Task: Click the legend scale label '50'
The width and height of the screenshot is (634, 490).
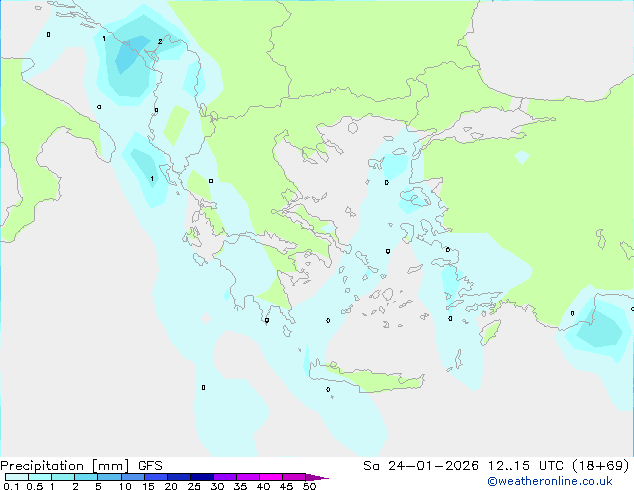Action: (x=309, y=486)
